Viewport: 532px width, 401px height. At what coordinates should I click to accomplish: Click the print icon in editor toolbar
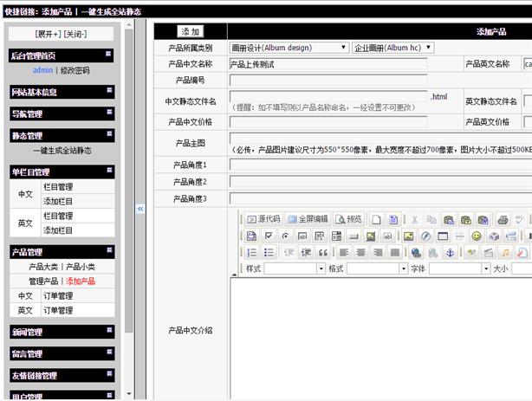coord(502,219)
